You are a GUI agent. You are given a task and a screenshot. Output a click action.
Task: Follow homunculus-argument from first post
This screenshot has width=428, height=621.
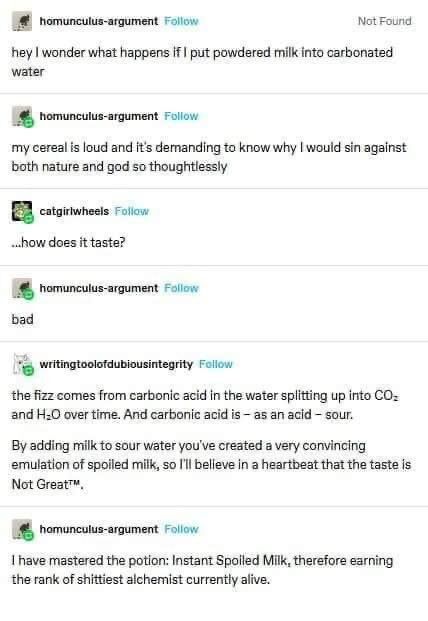(181, 21)
